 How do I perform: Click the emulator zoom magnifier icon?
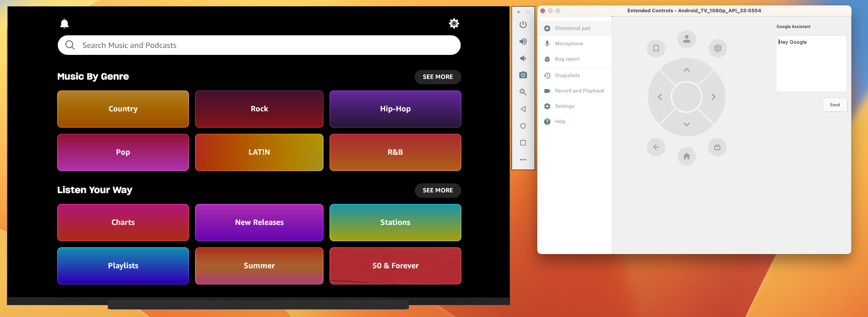point(523,92)
